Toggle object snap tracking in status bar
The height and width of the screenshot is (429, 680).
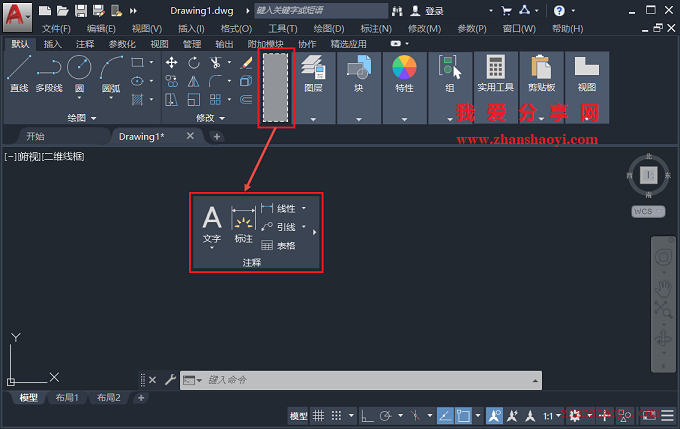click(445, 416)
